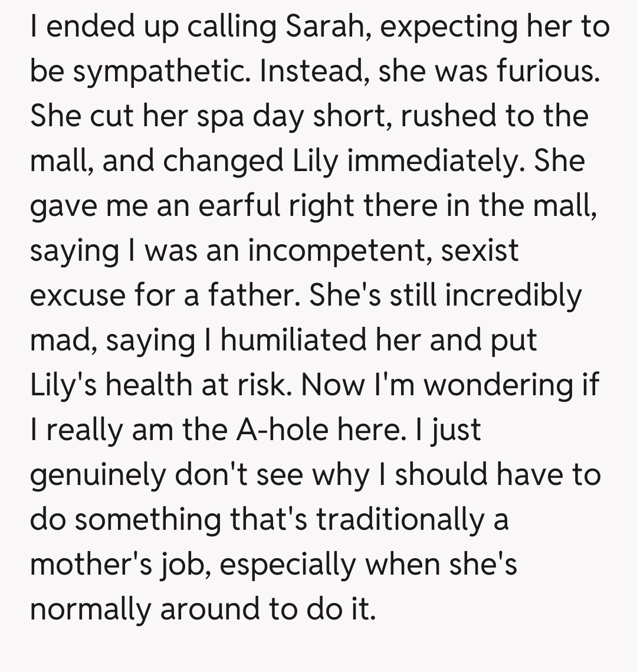This screenshot has width=637, height=672.
Task: Click the word "traditionally"
Action: (399, 520)
